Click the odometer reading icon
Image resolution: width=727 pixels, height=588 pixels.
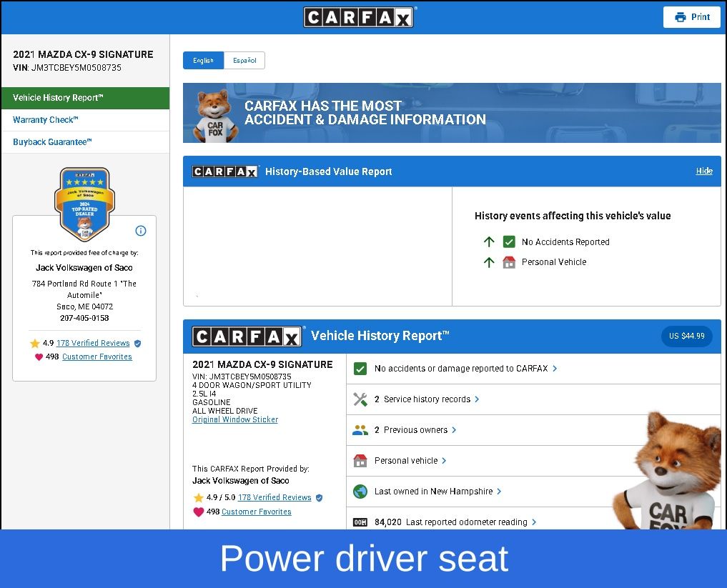pos(360,522)
